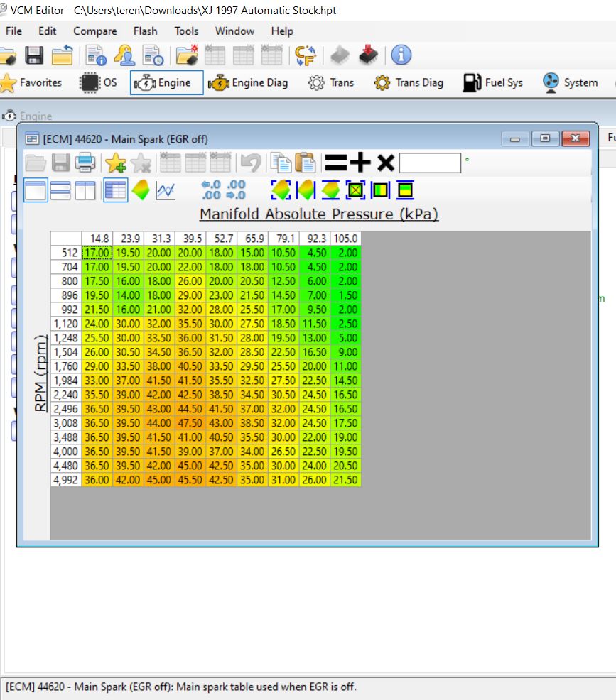Viewport: 616px width, 700px height.
Task: Click the Trans section button
Action: [x=331, y=83]
